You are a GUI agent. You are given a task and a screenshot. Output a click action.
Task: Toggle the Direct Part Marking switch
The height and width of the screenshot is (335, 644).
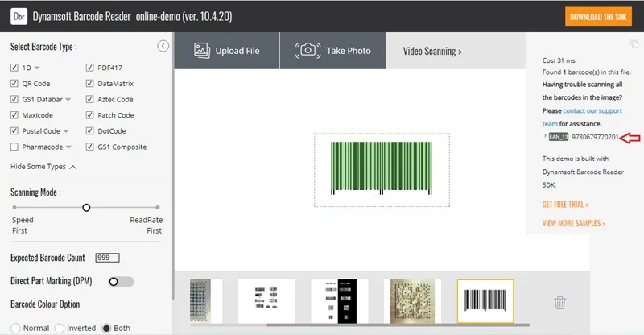click(122, 282)
